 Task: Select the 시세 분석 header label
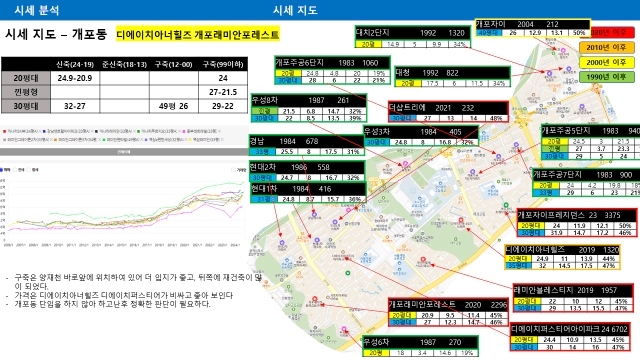point(37,10)
